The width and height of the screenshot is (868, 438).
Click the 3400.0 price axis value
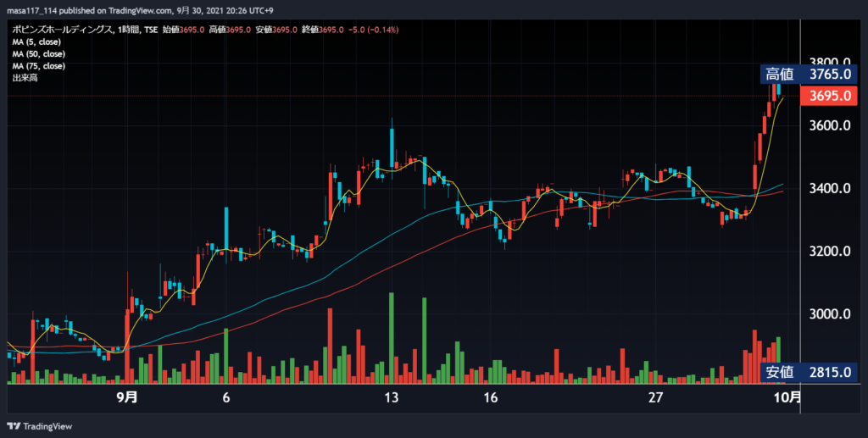pos(830,189)
